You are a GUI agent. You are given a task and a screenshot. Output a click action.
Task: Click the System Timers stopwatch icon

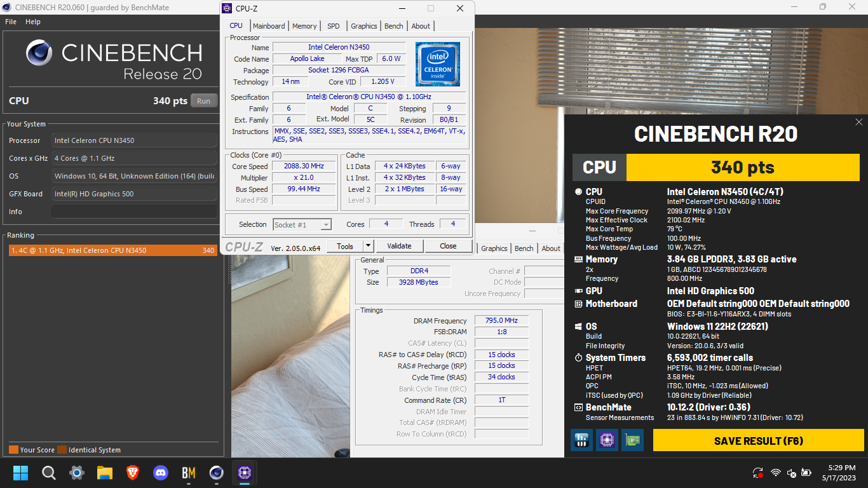point(578,358)
